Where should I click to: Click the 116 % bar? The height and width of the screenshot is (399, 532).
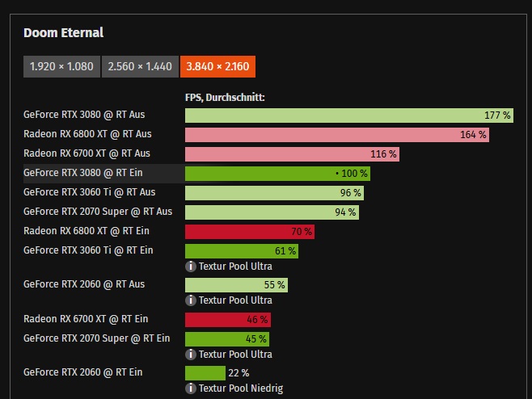(292, 154)
